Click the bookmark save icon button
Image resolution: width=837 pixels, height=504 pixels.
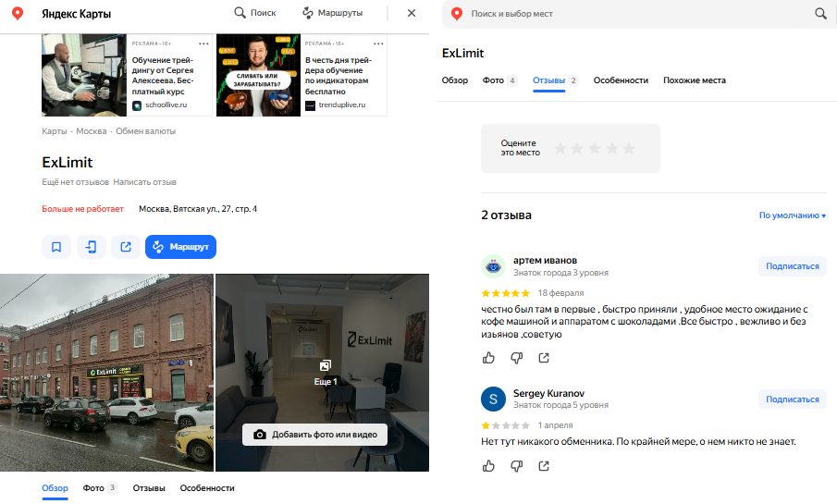click(x=56, y=247)
